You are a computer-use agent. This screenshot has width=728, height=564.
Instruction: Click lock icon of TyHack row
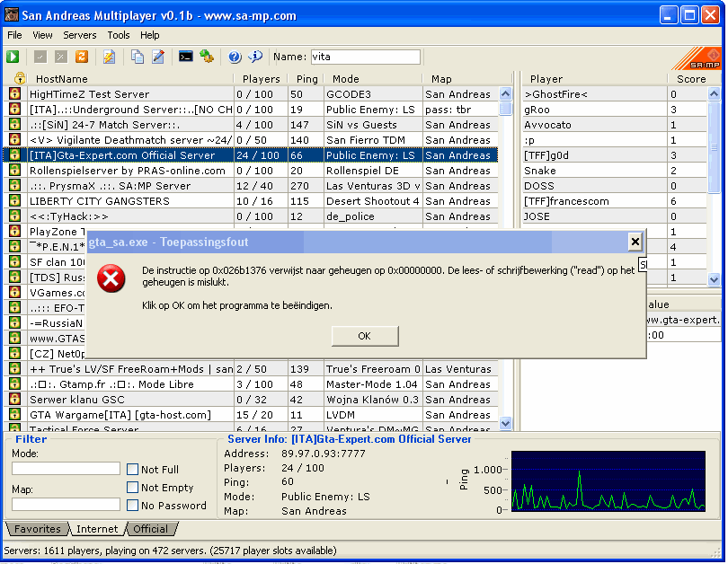click(15, 216)
